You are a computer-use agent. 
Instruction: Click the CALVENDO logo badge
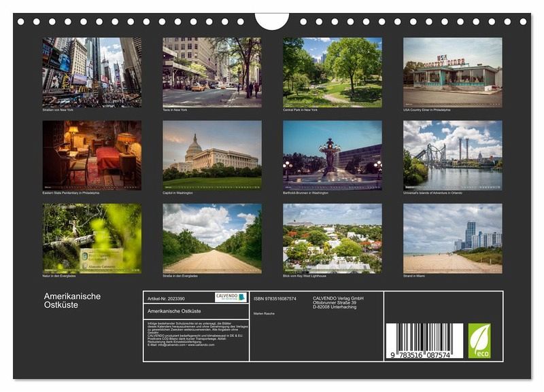pos(231,298)
